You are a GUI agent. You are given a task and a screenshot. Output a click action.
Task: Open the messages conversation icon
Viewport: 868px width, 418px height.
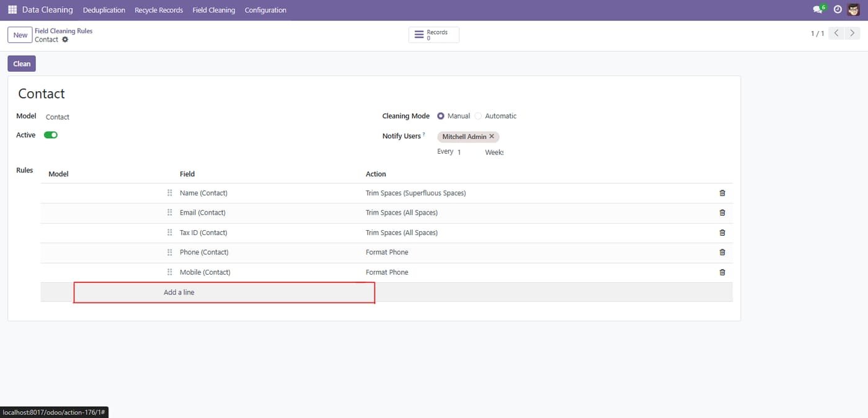819,9
